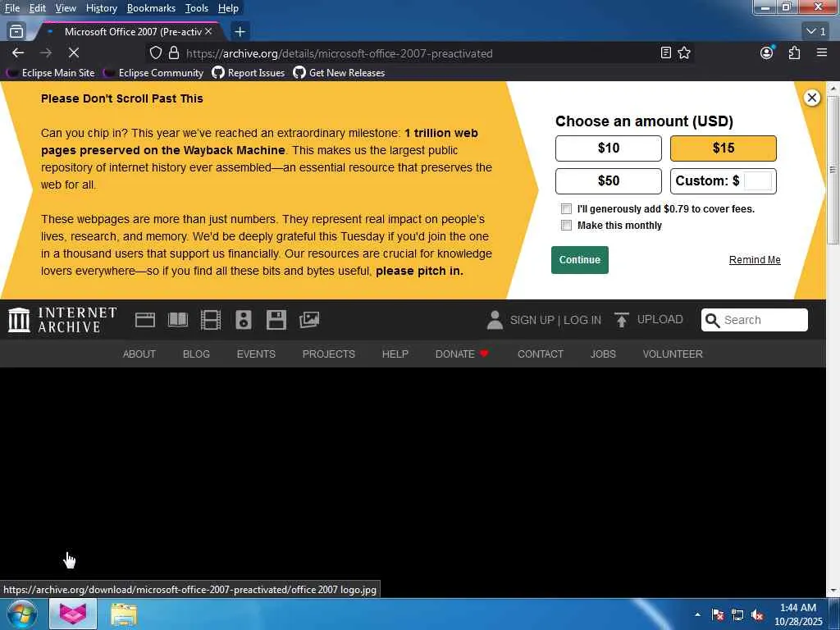Click the Windows Start button
Viewport: 840px width, 630px height.
point(22,614)
